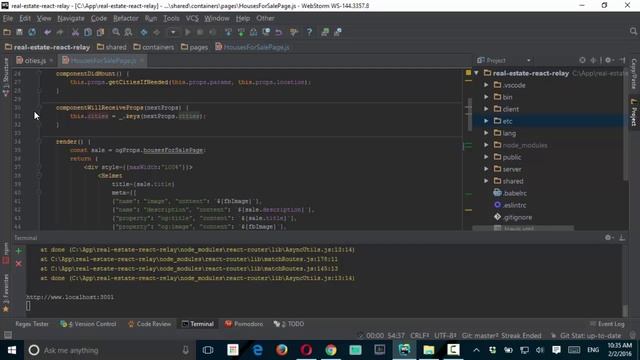
Task: Expand the bin folder
Action: pyautogui.click(x=486, y=97)
